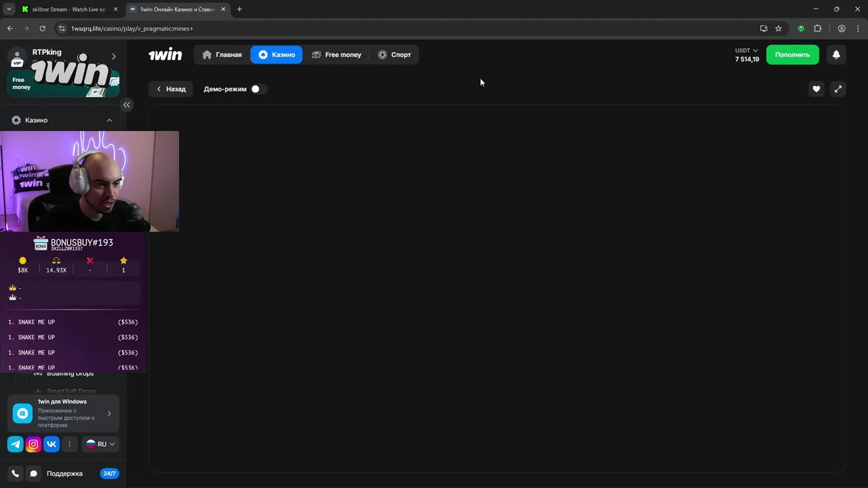
Task: Click the BONUSBUY overlay badge icon
Action: point(41,243)
